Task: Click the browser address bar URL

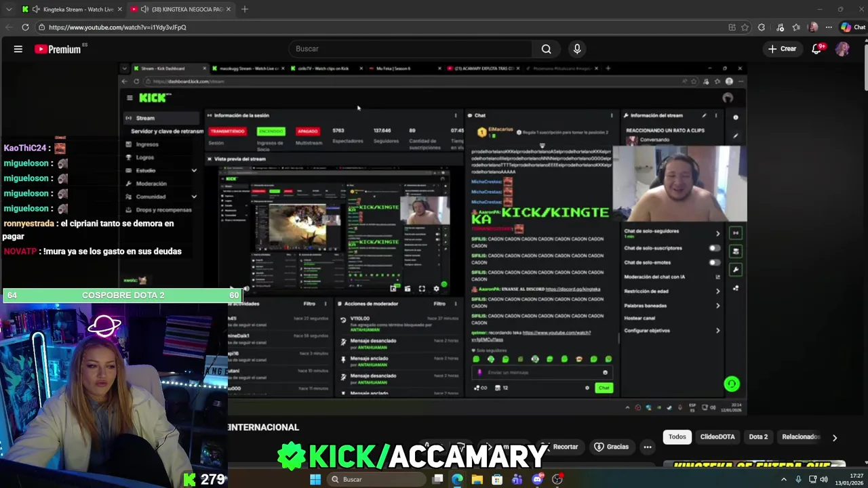Action: (117, 27)
